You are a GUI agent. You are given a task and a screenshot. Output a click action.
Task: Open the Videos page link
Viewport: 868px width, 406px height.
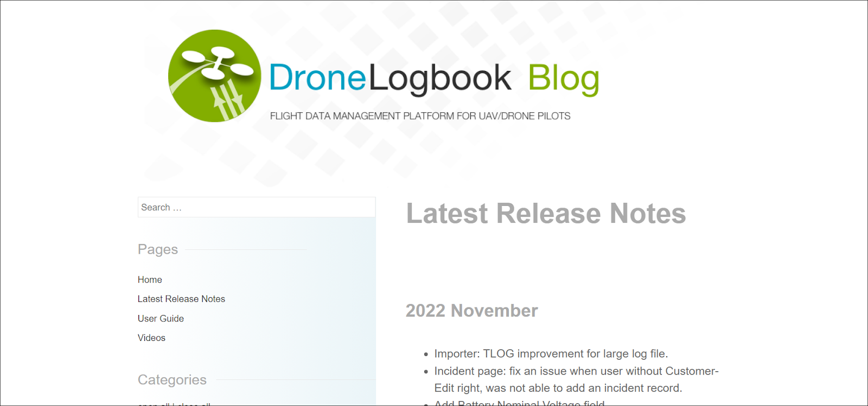point(151,338)
